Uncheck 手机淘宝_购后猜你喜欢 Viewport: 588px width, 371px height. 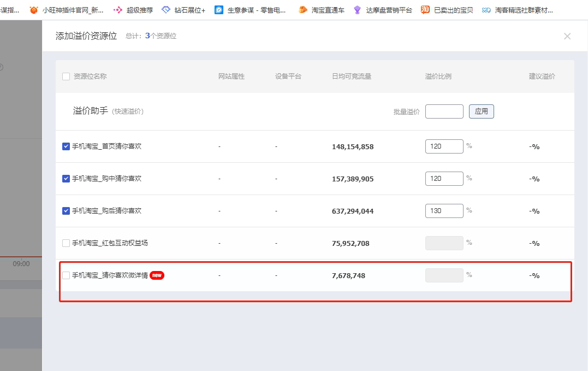(66, 211)
